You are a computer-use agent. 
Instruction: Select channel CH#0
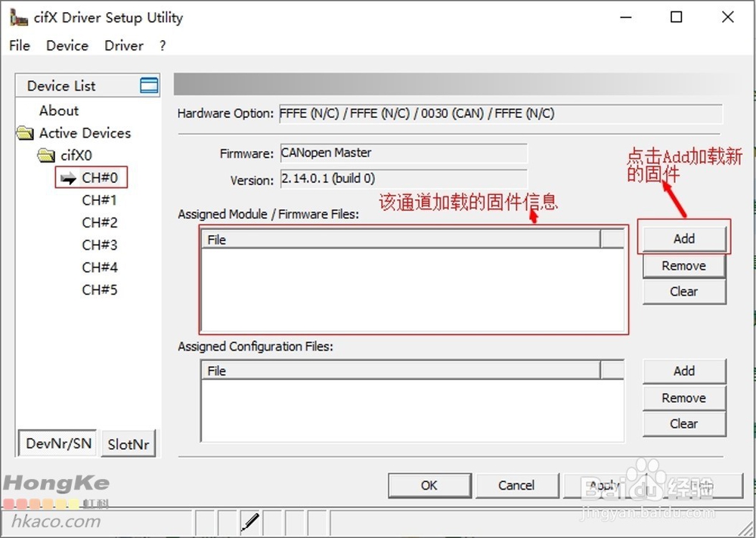point(100,178)
